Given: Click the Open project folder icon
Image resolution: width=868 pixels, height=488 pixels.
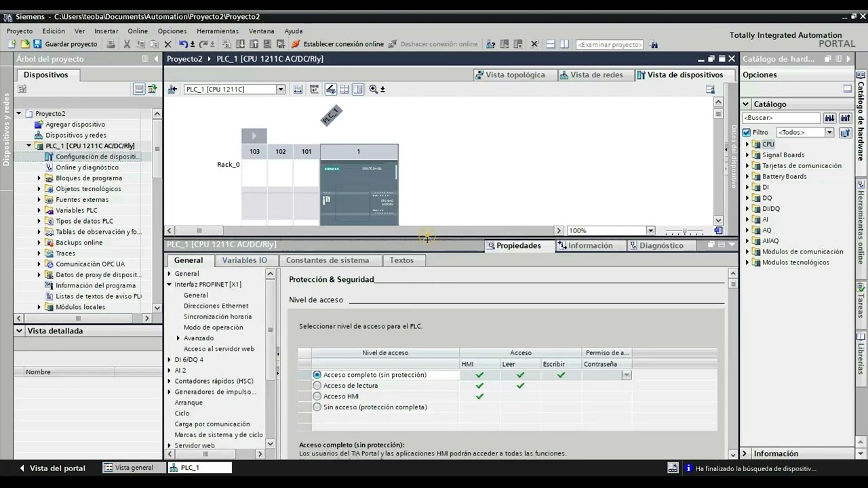Looking at the screenshot, I should [24, 44].
